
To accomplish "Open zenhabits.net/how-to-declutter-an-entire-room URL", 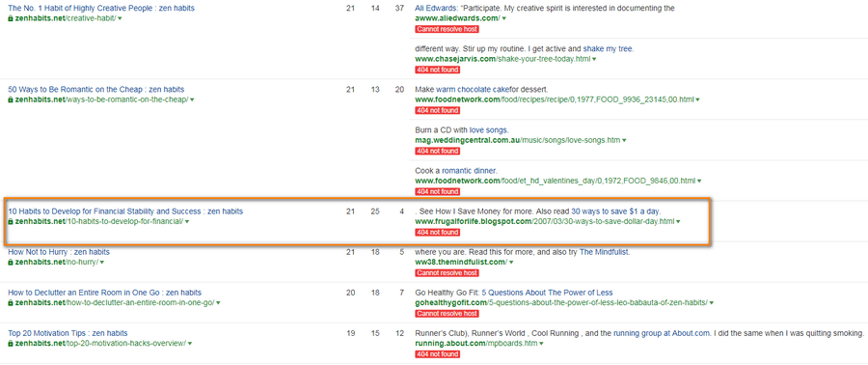I will [x=115, y=303].
